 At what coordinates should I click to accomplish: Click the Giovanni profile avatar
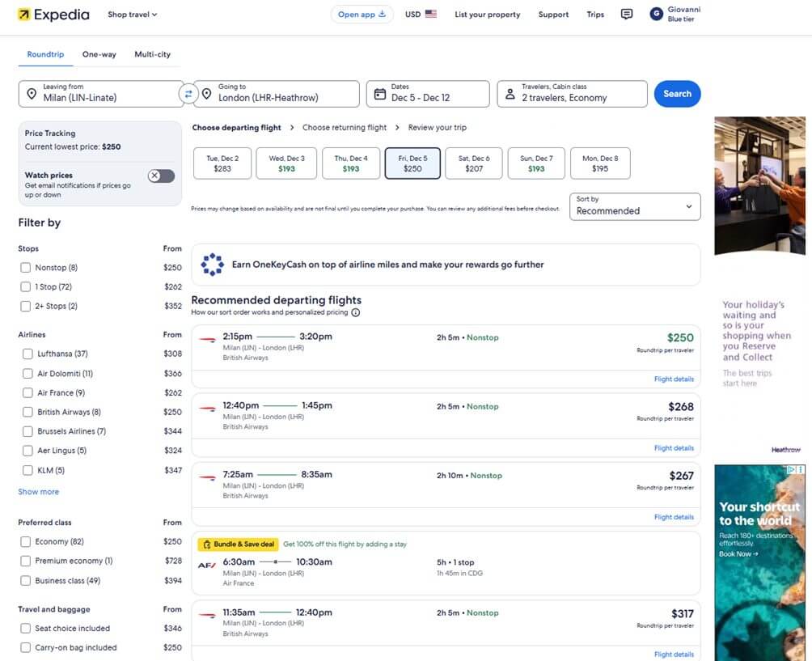656,15
